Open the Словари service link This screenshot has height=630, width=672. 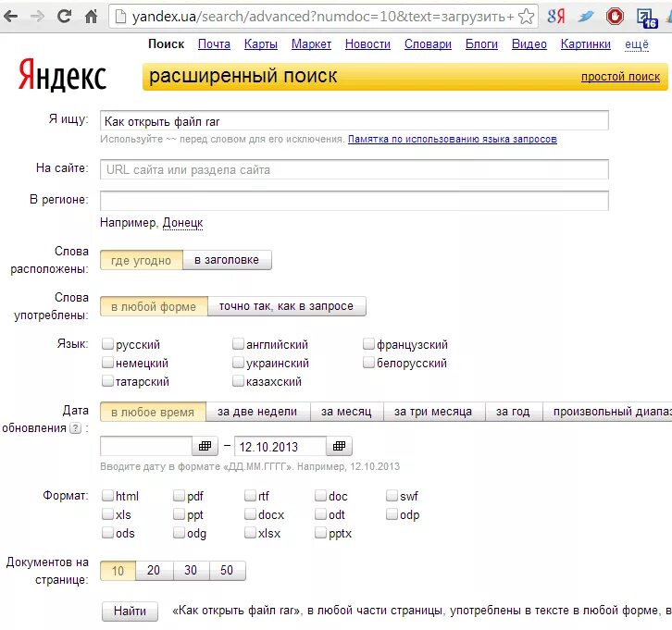(x=428, y=44)
